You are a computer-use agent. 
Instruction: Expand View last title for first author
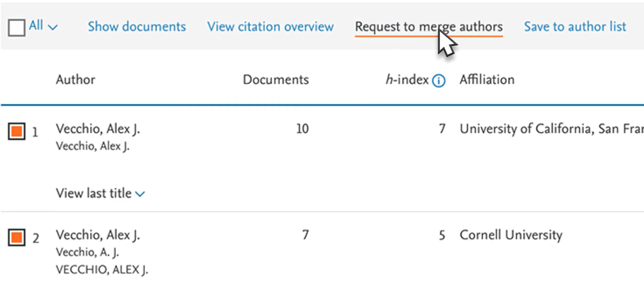100,193
